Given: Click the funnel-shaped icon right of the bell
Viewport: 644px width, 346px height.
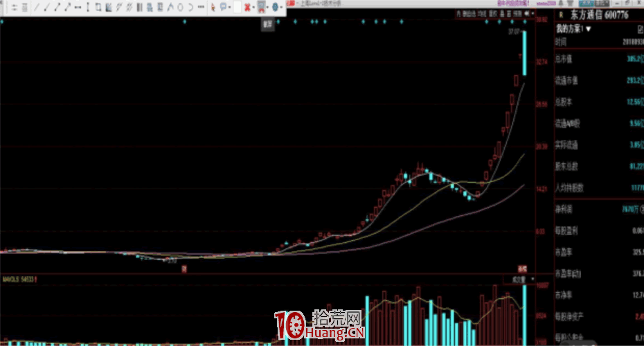Looking at the screenshot, I should [x=570, y=3].
